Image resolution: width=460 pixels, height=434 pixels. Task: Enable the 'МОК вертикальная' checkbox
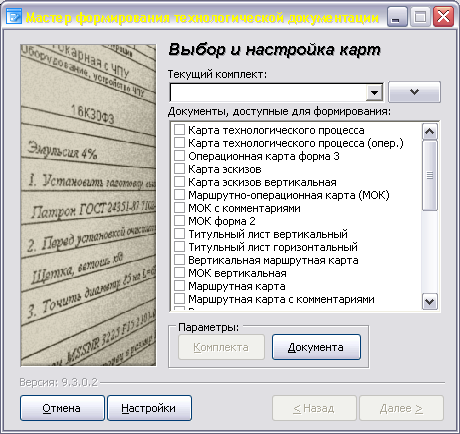(179, 273)
